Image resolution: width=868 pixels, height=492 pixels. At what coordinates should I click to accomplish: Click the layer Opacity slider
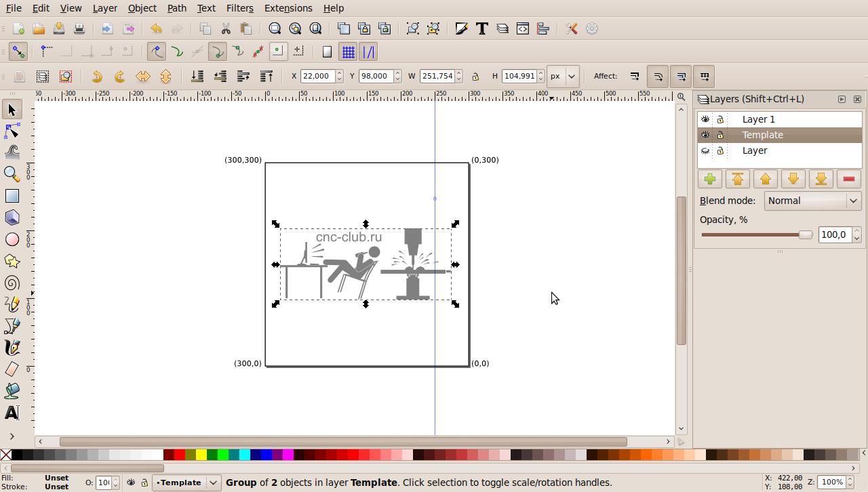point(757,235)
